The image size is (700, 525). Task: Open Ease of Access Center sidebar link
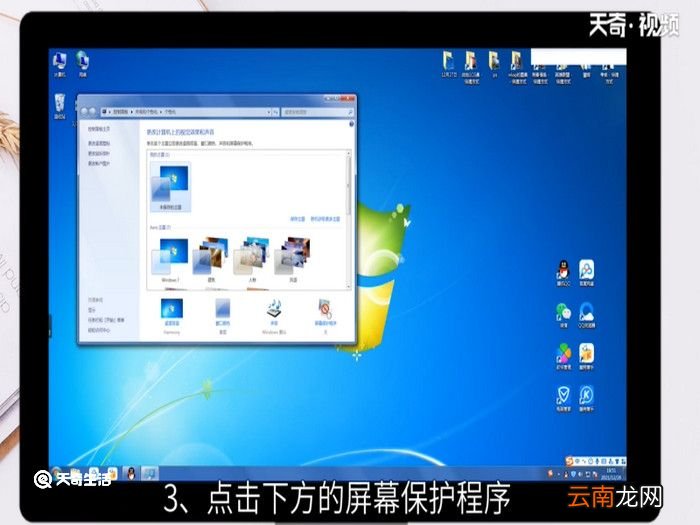[x=99, y=330]
